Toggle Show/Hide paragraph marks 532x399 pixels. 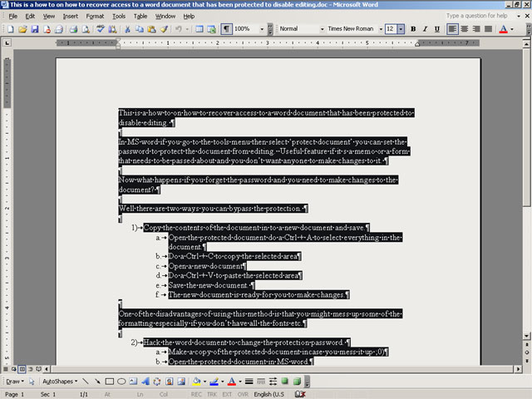coord(226,29)
